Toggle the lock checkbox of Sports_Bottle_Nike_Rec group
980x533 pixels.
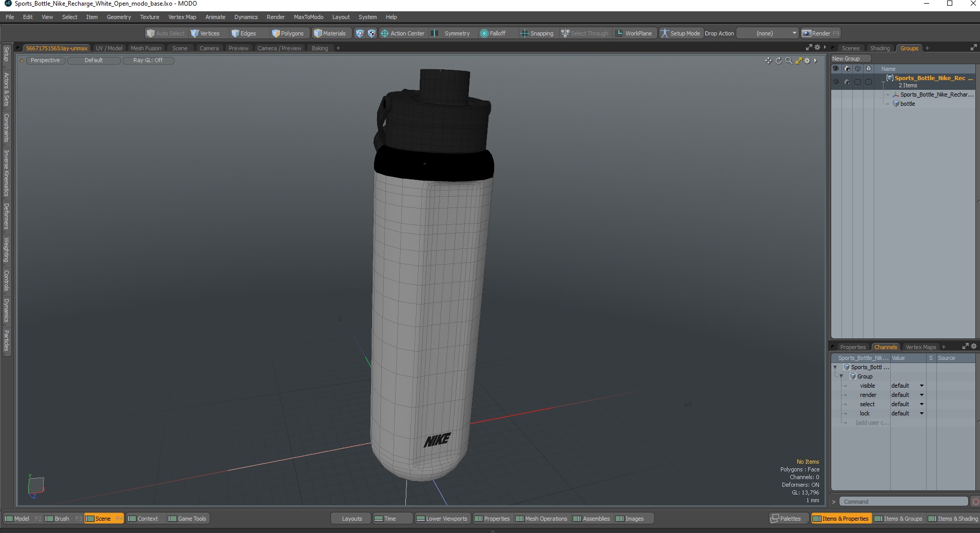point(868,82)
